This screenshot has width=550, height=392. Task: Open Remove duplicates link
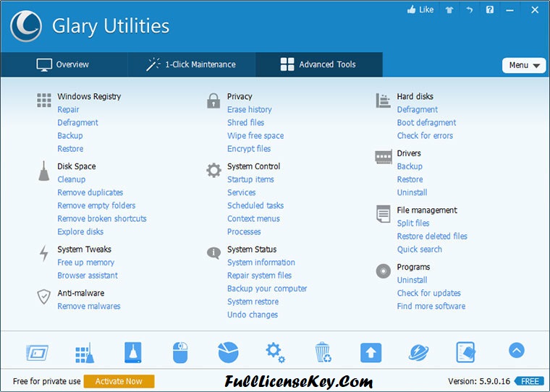click(x=90, y=192)
